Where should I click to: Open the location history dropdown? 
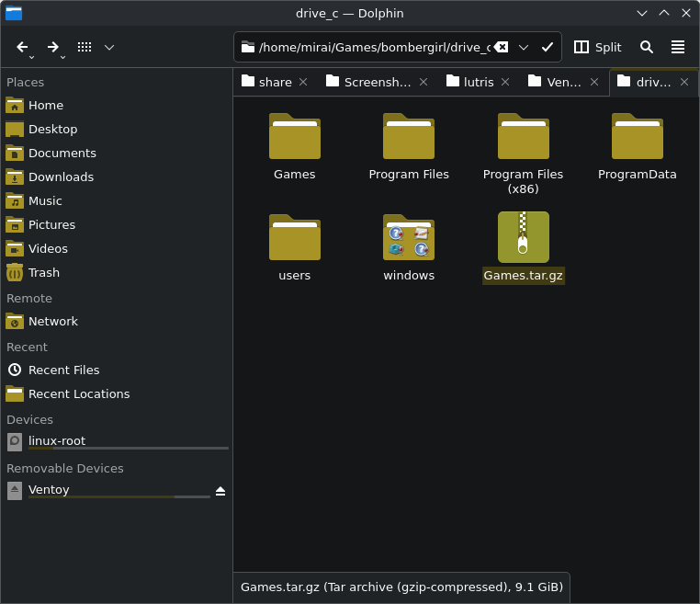pos(524,47)
